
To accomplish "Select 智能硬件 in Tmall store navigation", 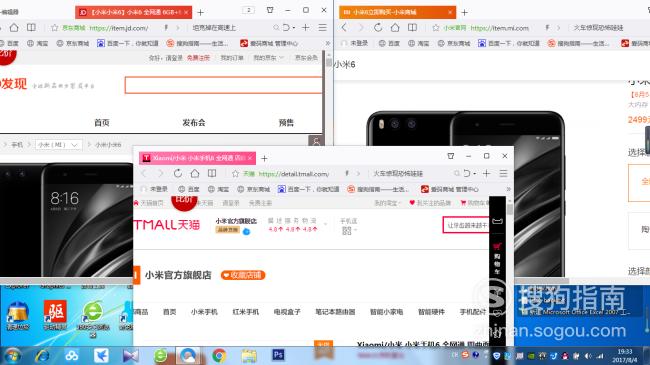I will click(x=431, y=312).
